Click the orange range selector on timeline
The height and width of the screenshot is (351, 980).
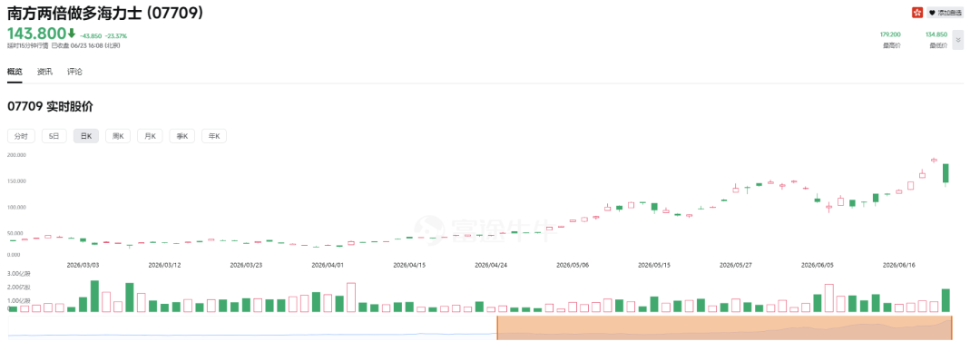click(x=724, y=328)
